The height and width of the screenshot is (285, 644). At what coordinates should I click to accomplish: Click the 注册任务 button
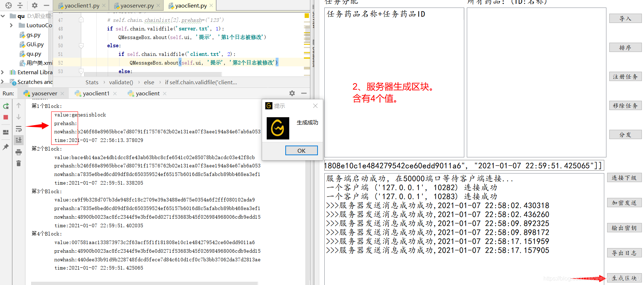tap(625, 76)
